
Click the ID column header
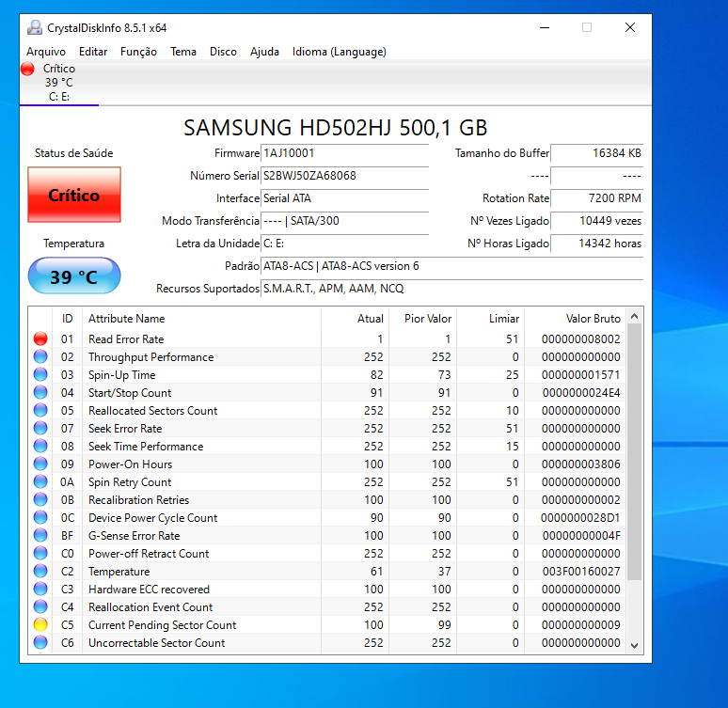(68, 319)
